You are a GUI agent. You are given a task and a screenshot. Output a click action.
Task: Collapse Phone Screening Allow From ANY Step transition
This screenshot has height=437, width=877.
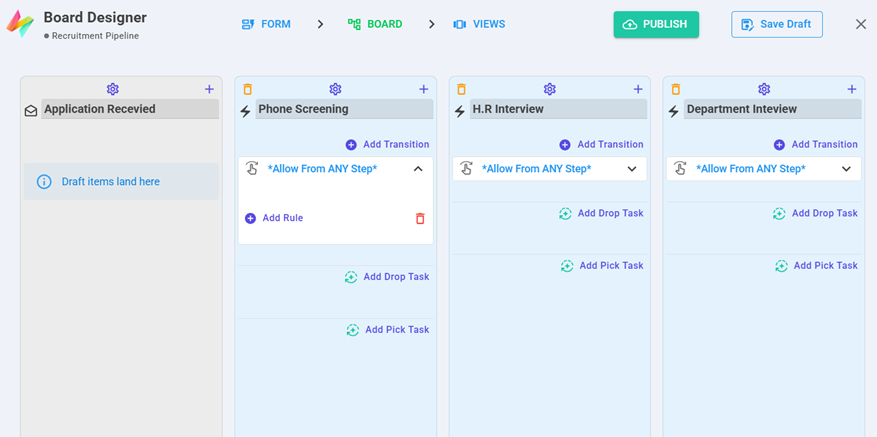click(418, 169)
